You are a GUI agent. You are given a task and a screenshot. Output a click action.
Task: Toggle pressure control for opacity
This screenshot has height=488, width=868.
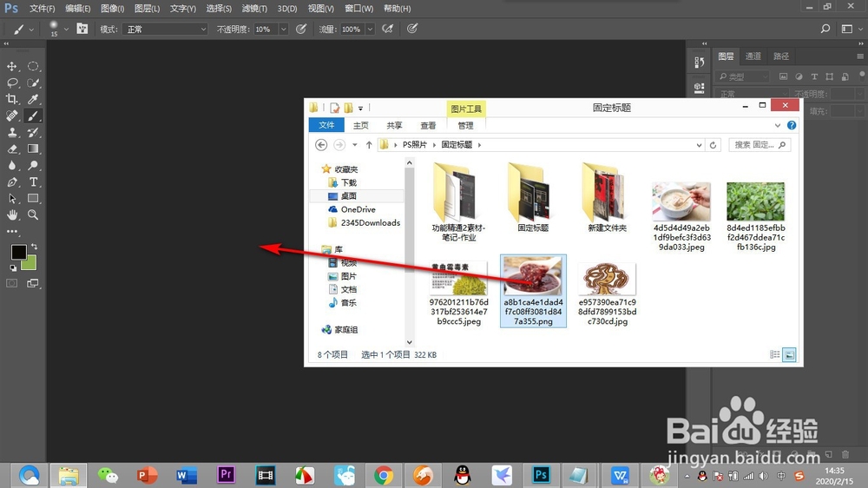[301, 29]
